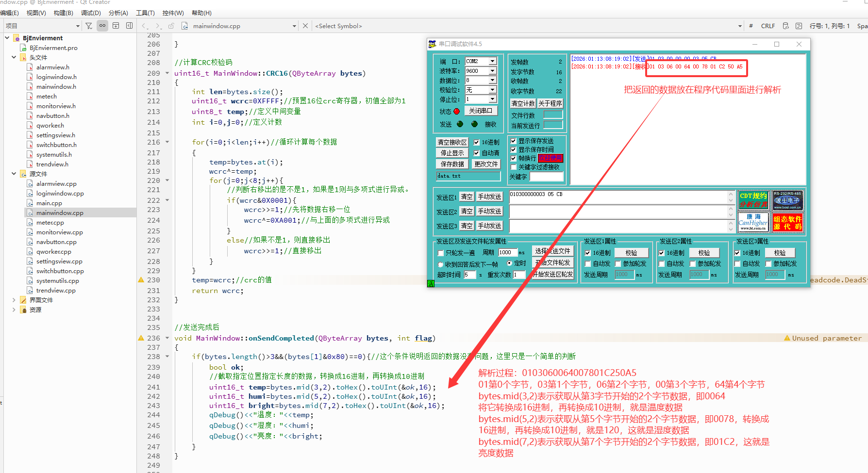Click the 关键字 input field

(547, 177)
